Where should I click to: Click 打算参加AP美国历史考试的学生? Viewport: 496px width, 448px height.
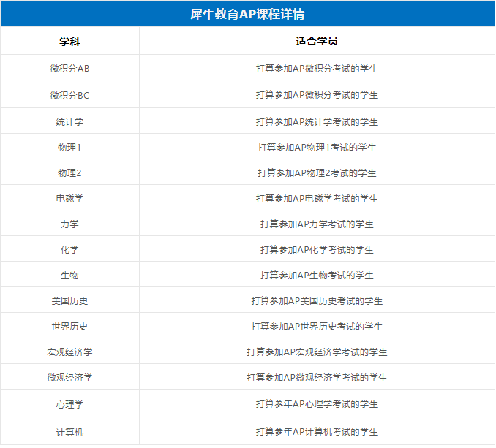(x=317, y=301)
